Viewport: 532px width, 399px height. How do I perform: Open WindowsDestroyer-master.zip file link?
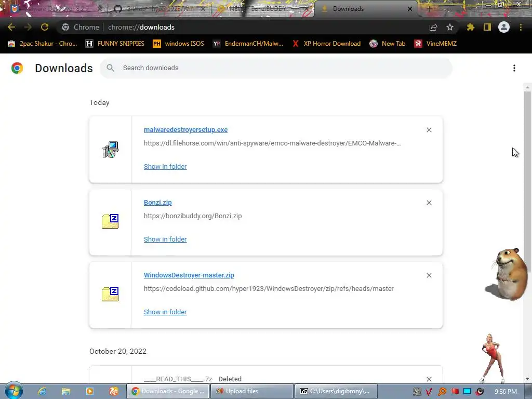tap(189, 275)
